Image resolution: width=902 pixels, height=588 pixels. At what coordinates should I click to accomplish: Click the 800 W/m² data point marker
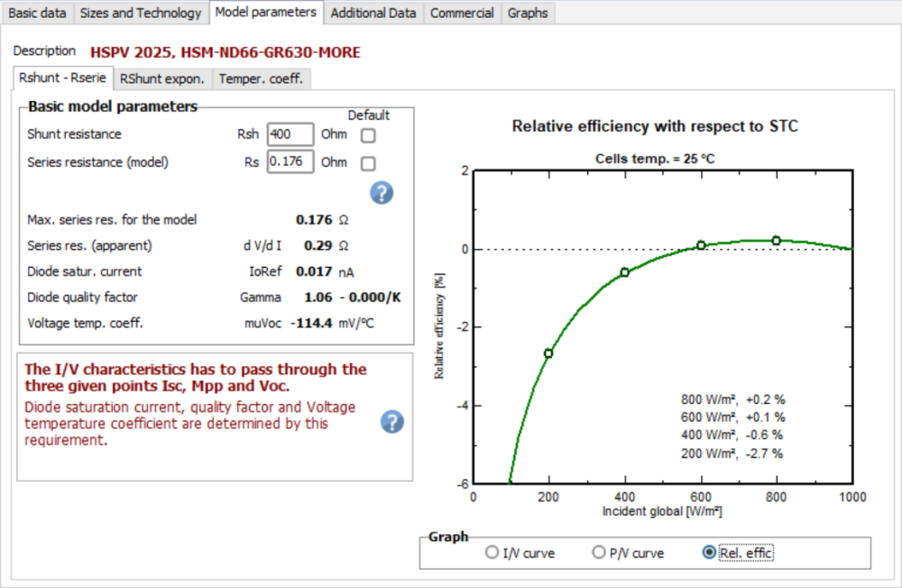(x=776, y=241)
